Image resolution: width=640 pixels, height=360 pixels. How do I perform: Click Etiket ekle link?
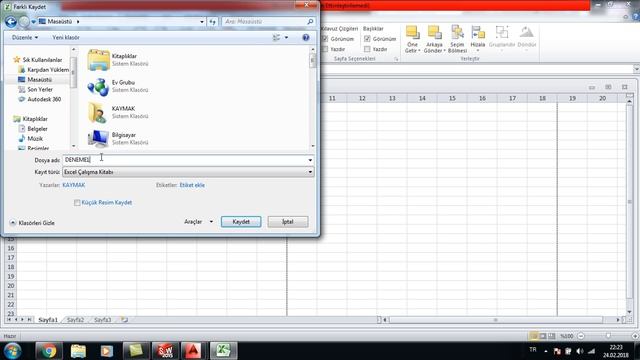coord(192,185)
